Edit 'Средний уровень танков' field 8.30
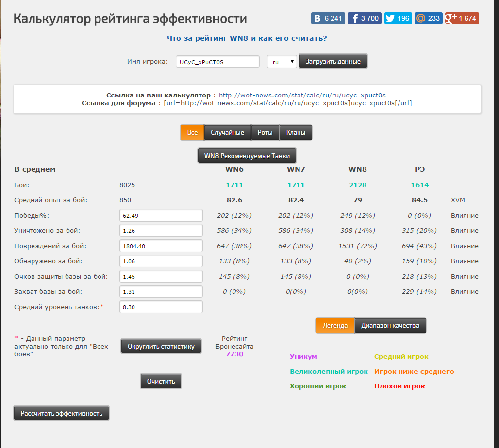499x448 pixels. point(161,307)
